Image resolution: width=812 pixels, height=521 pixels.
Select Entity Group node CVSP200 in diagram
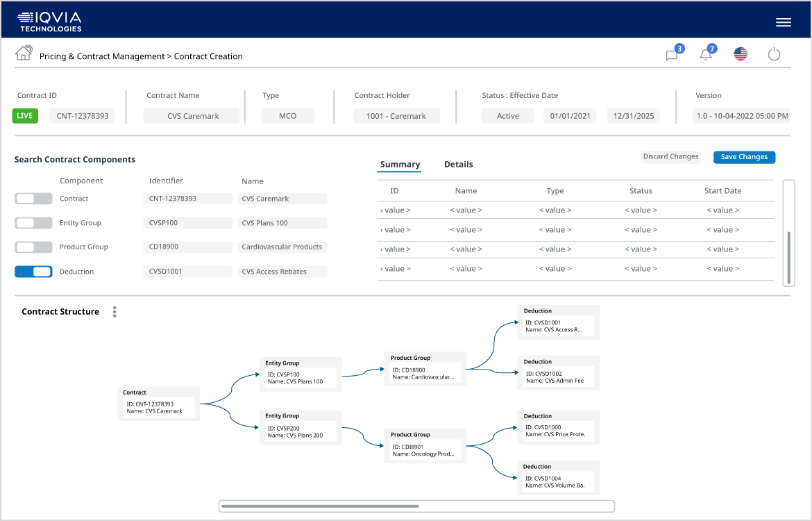click(x=301, y=427)
